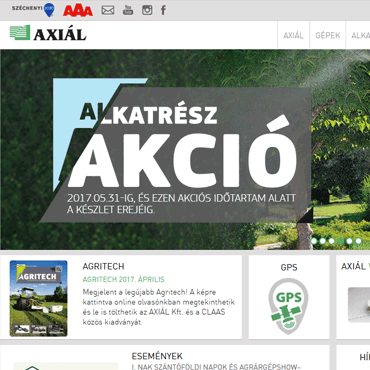Select the fourth green slider dot
Screen dimensions: 370x370
[340, 241]
